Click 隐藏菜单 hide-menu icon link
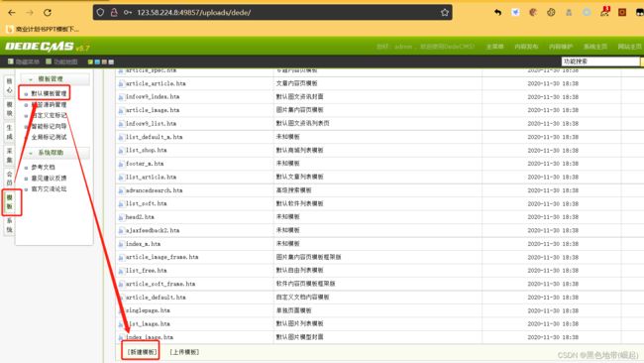Screen dimensions: 644x363 24,61
